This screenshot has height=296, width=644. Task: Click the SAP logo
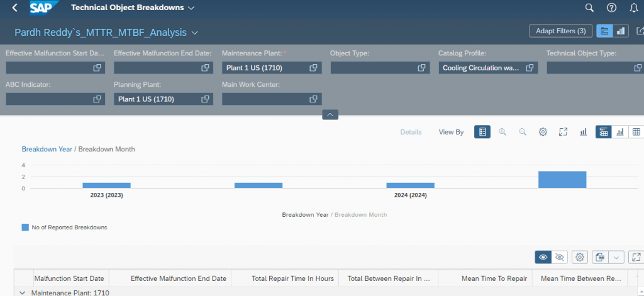click(x=45, y=8)
